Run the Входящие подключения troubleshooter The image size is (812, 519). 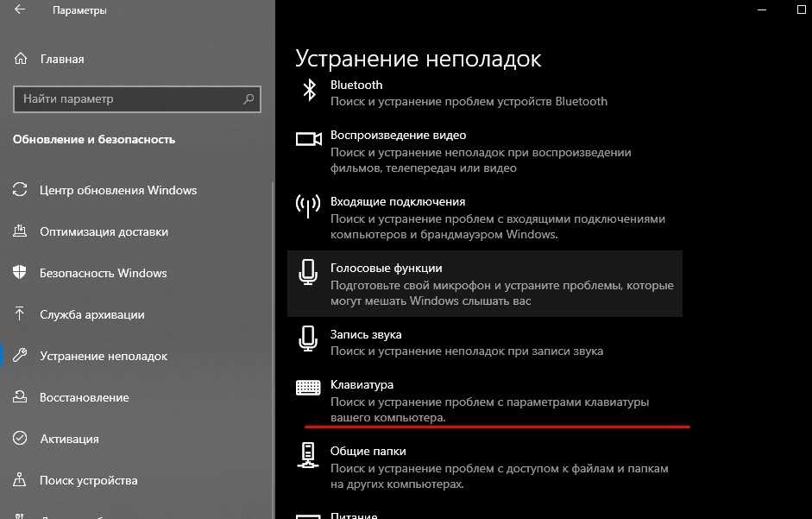coord(485,218)
